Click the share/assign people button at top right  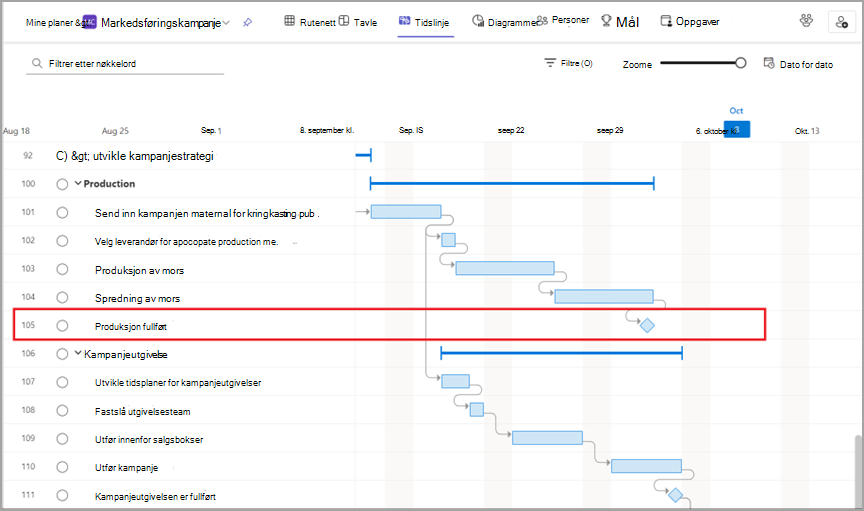coord(841,22)
